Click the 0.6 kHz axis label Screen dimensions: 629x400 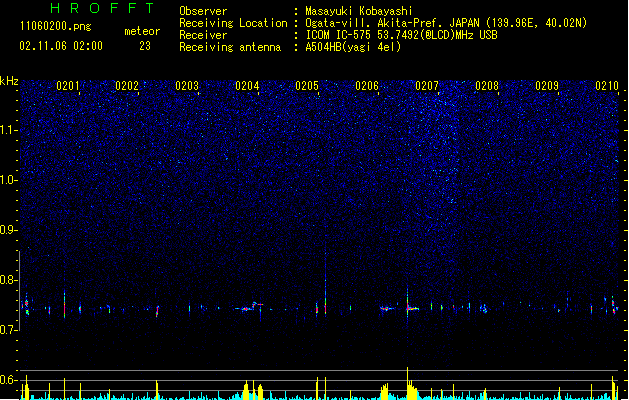pyautogui.click(x=9, y=380)
